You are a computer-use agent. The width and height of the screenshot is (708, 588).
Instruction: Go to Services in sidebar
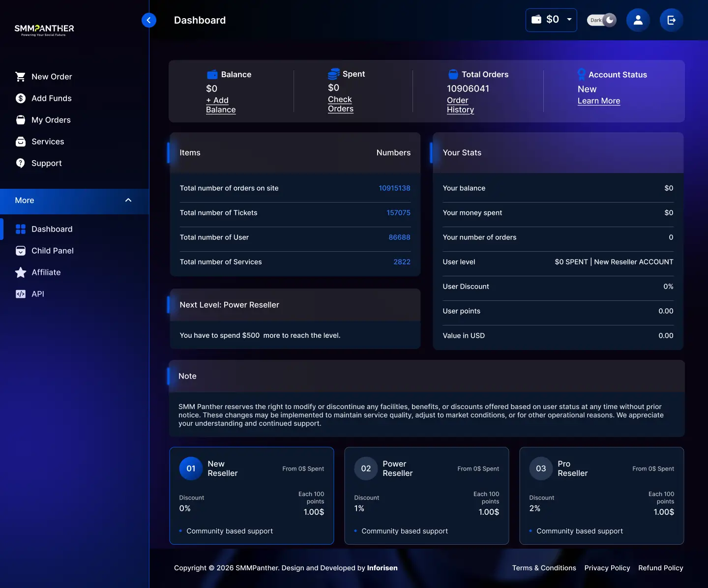point(48,142)
